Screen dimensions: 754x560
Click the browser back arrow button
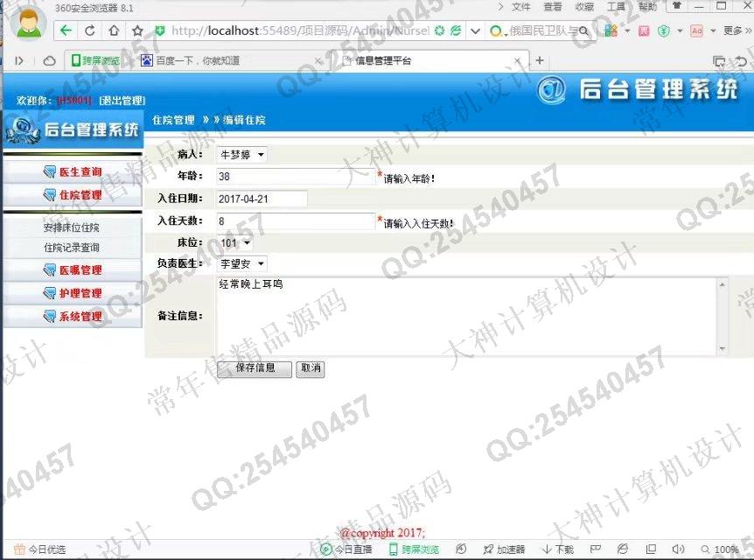coord(66,31)
